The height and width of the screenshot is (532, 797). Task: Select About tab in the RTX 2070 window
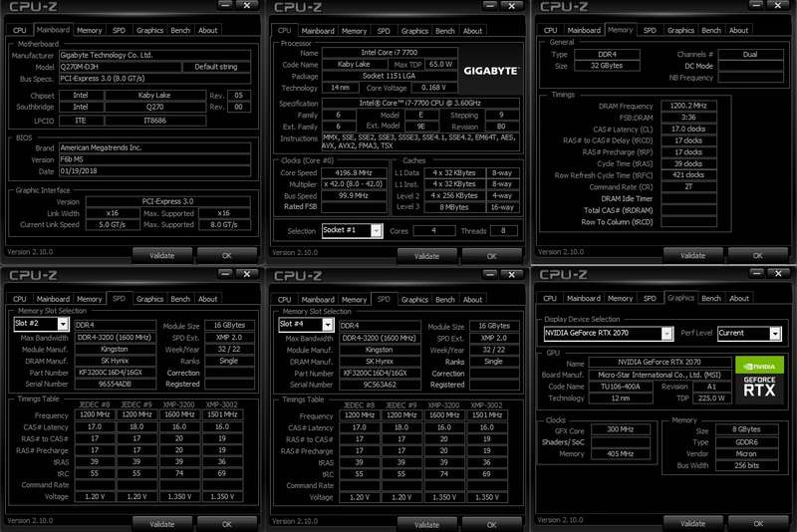(738, 299)
